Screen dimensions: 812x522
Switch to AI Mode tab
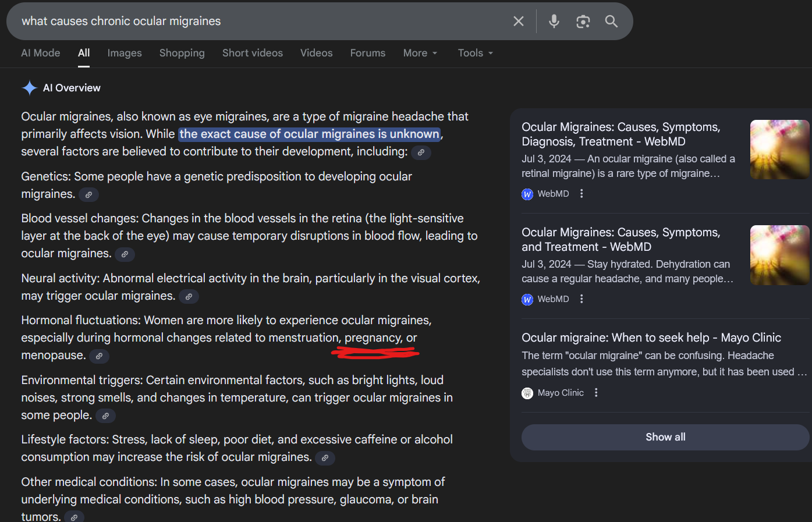pos(41,53)
